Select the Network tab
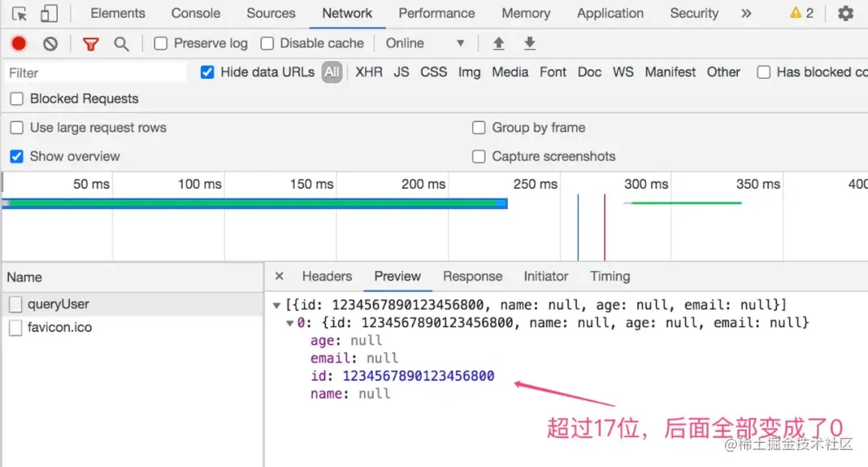Viewport: 868px width, 467px height. [x=347, y=13]
